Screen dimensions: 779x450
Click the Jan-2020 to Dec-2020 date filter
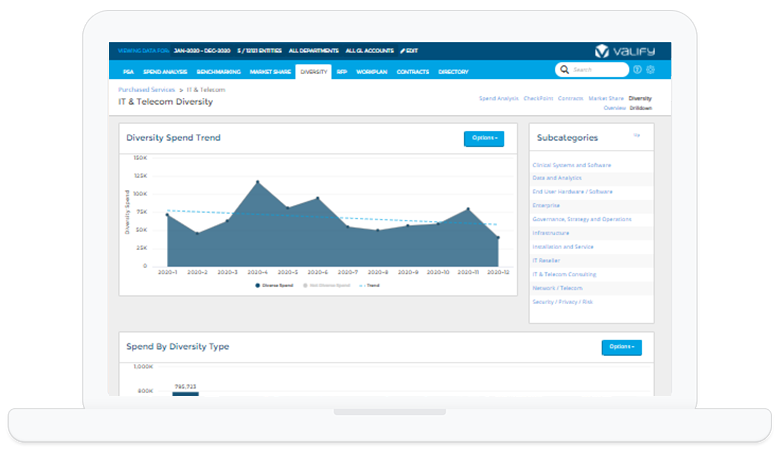202,51
